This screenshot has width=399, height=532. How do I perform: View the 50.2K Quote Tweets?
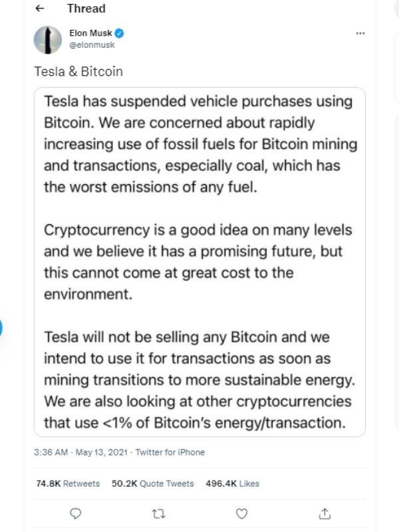coord(153,483)
